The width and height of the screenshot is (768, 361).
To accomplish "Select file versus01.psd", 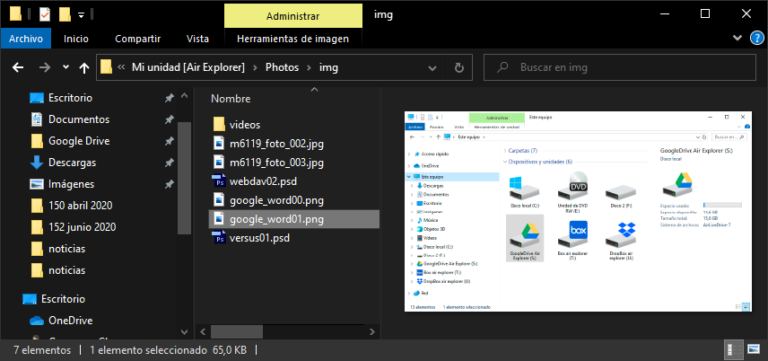I will (260, 239).
